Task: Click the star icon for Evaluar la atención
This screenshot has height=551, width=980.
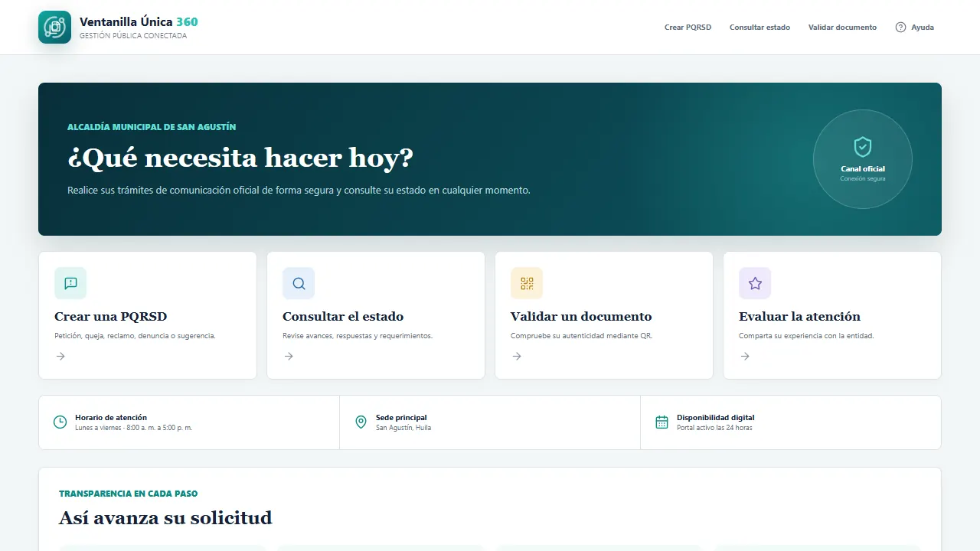Action: pos(755,283)
